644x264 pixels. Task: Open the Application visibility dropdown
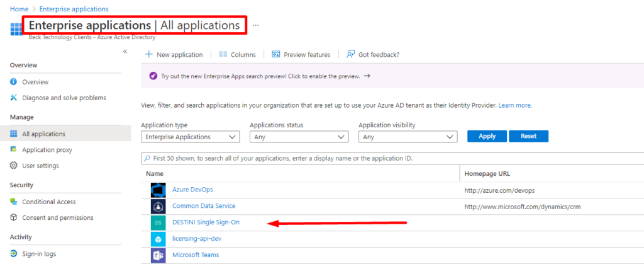408,137
